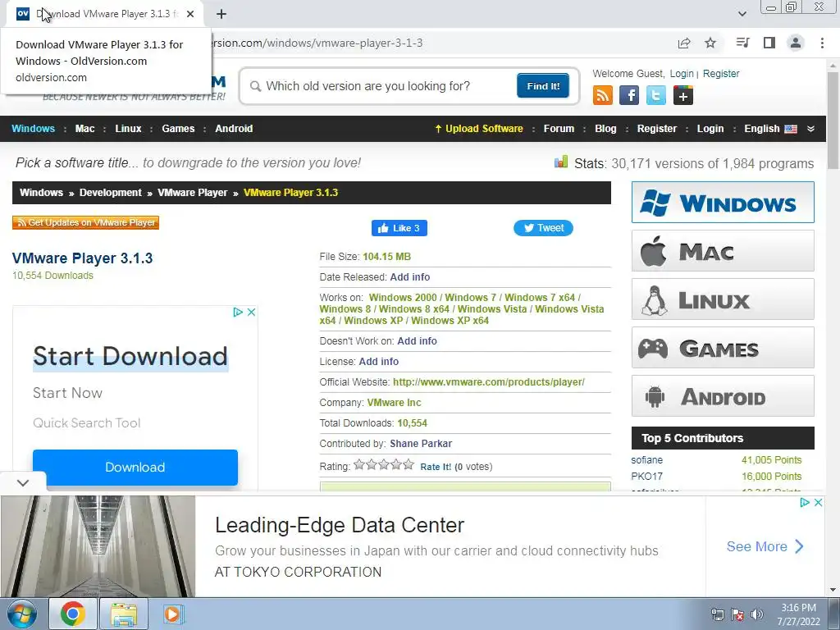This screenshot has width=840, height=630.
Task: Expand the language dropdown chevron
Action: coord(810,129)
